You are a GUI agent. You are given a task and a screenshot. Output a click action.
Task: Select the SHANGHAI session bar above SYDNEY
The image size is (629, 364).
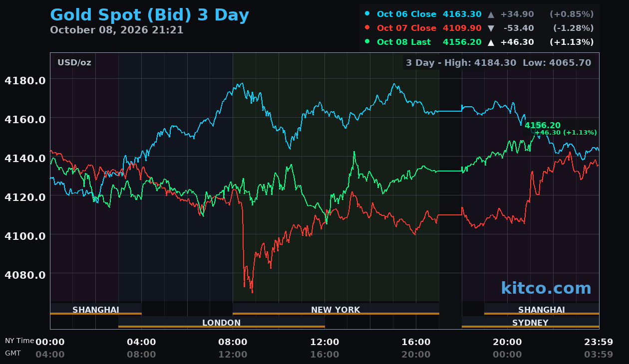[542, 309]
